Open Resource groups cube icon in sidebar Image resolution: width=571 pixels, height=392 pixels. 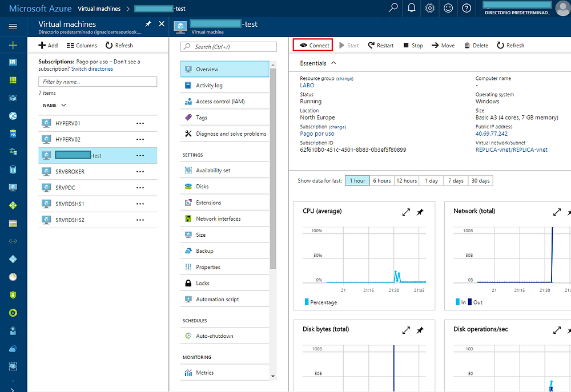(13, 98)
